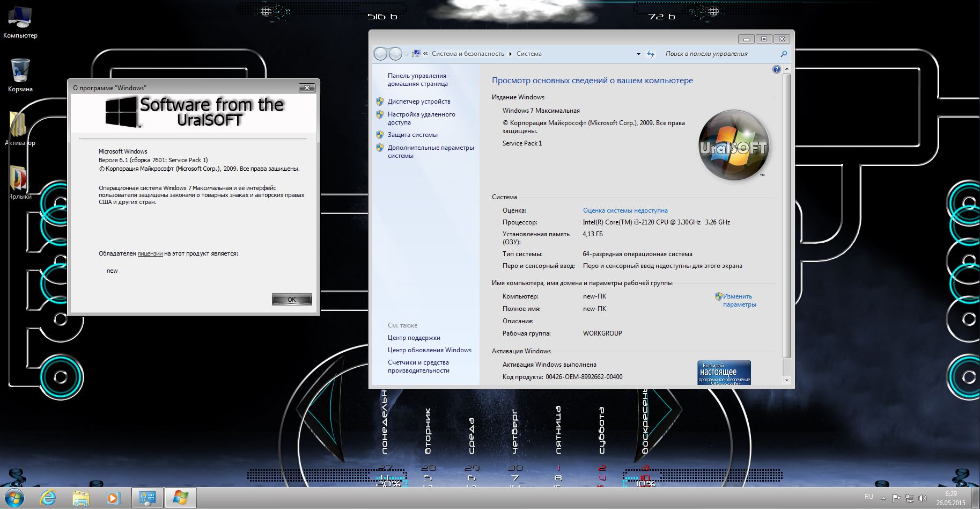Click the shield icon beside Диспетчер устройств
Screen dimensions: 980x509
click(x=380, y=101)
